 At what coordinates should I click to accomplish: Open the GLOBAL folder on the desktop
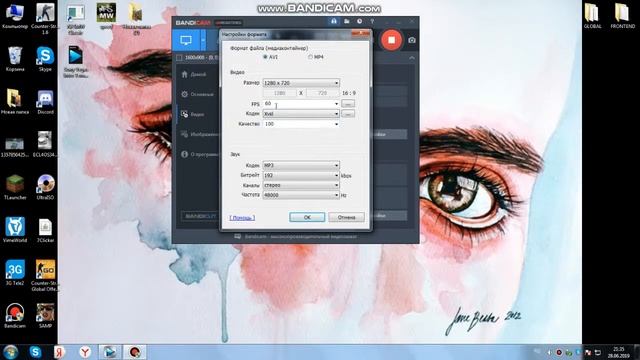(x=592, y=16)
